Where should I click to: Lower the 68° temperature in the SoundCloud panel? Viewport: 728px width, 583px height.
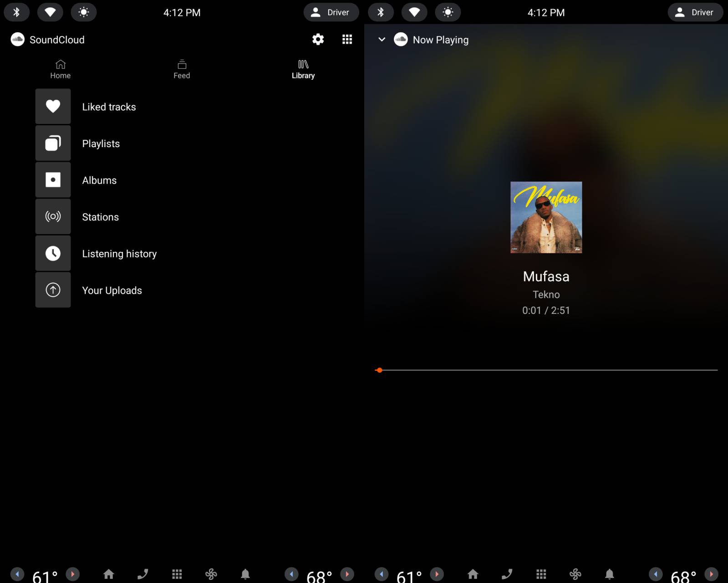tap(291, 574)
